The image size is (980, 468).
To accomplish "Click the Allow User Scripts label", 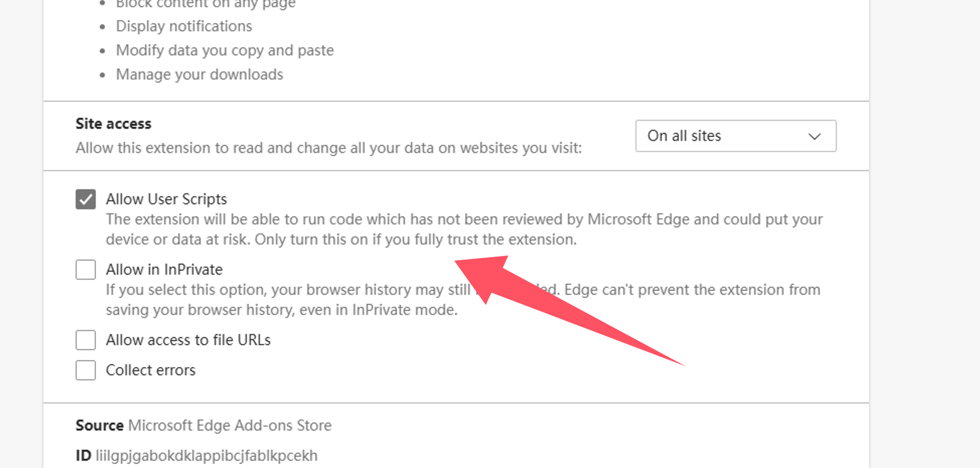I will tap(166, 199).
